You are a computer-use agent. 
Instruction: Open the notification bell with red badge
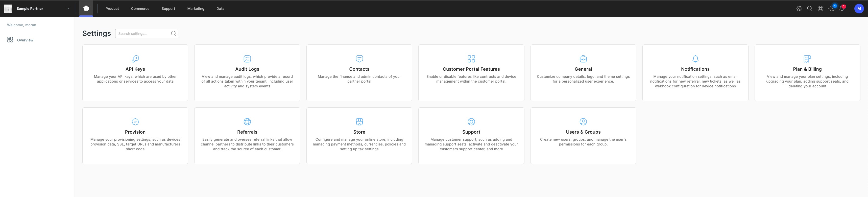tap(842, 8)
